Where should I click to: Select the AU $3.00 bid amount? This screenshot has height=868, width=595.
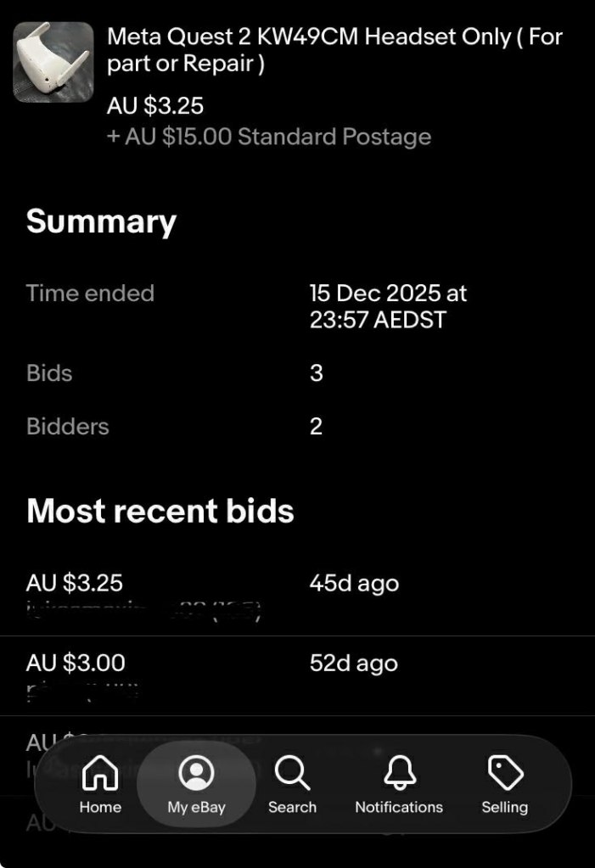tap(76, 663)
